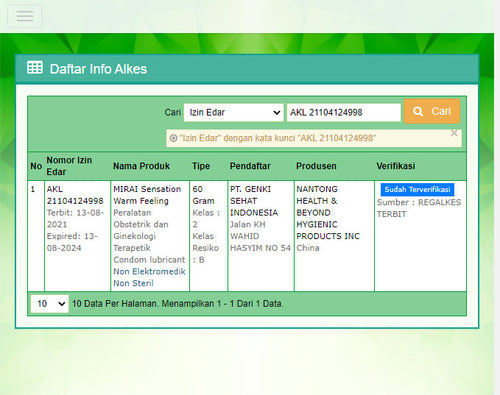
Task: Click the Condom lubricant category text
Action: point(149,260)
